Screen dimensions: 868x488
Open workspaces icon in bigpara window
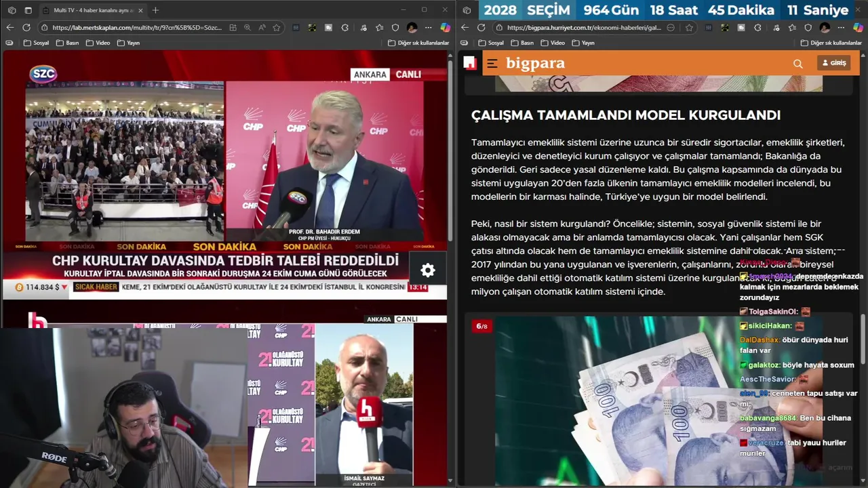pyautogui.click(x=467, y=10)
